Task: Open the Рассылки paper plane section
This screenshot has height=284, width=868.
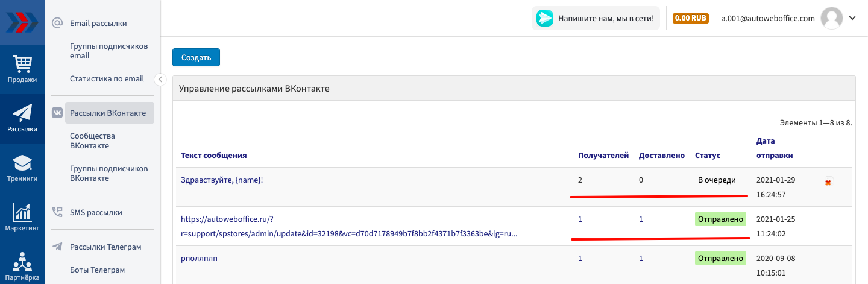Action: 22,118
